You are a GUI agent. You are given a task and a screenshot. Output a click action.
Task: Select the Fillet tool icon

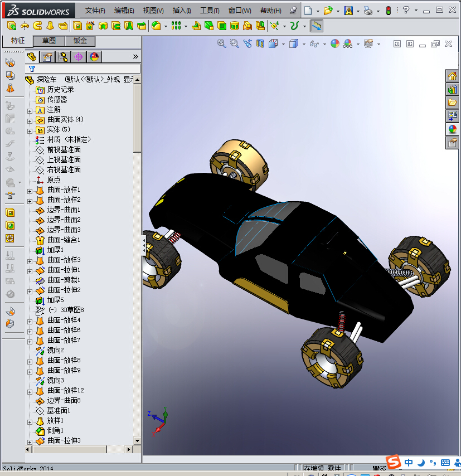point(156,26)
